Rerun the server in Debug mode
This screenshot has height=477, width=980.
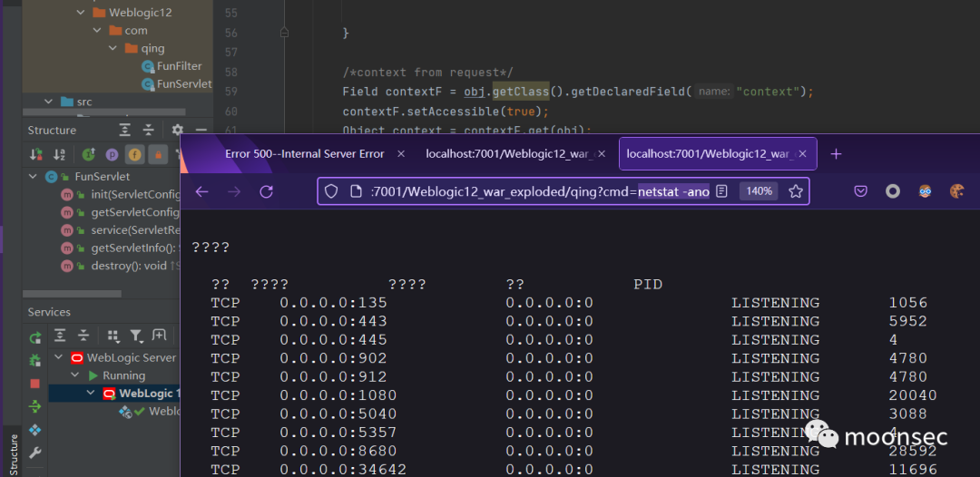click(x=35, y=361)
